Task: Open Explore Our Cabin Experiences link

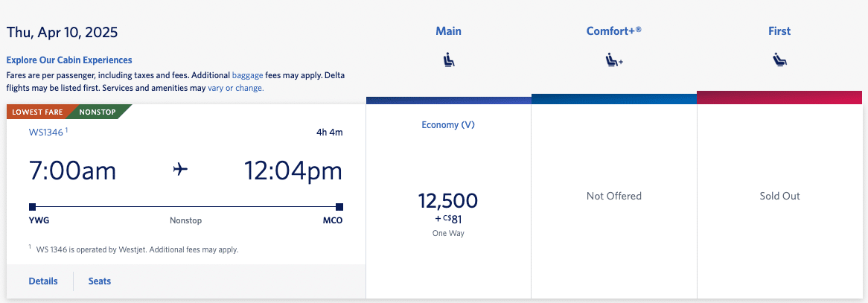Action: [69, 60]
